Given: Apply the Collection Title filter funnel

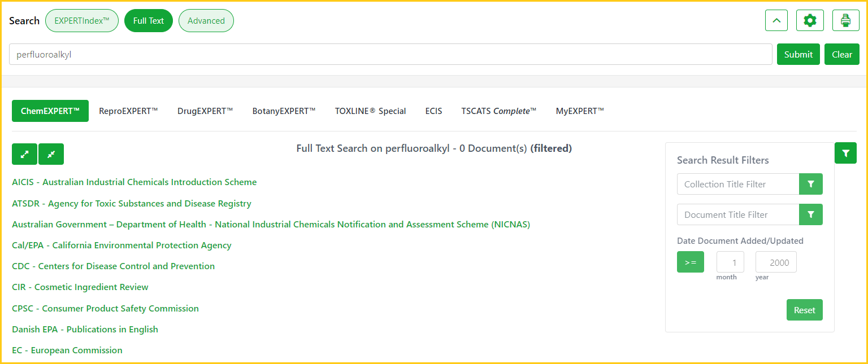Looking at the screenshot, I should pos(810,184).
